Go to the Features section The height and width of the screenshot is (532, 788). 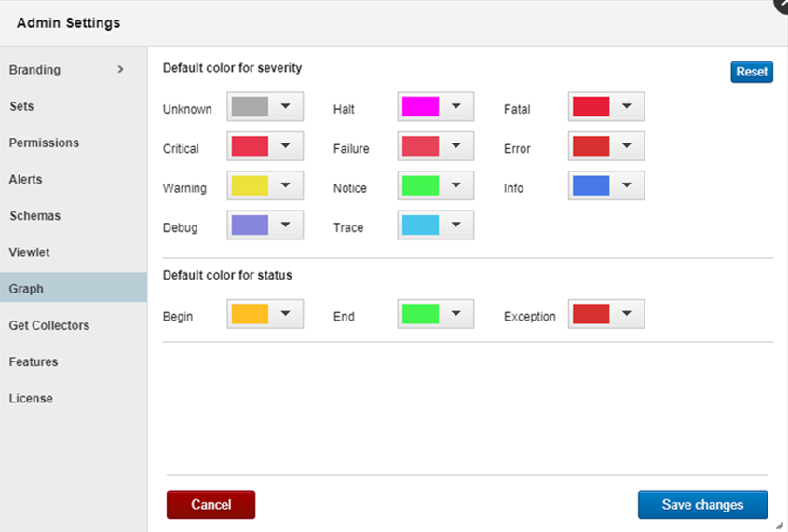pos(74,362)
